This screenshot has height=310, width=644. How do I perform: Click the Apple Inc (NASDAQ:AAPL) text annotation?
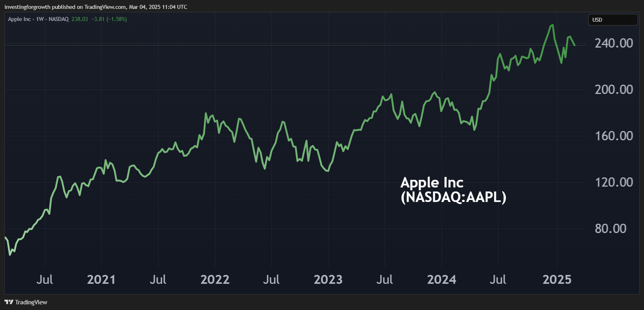click(453, 190)
